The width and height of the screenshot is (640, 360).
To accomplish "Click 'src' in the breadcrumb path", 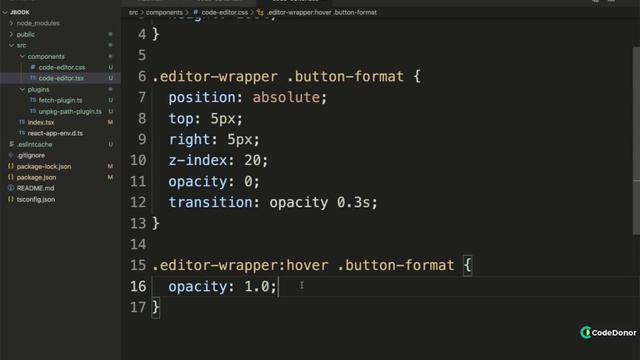I will point(133,12).
